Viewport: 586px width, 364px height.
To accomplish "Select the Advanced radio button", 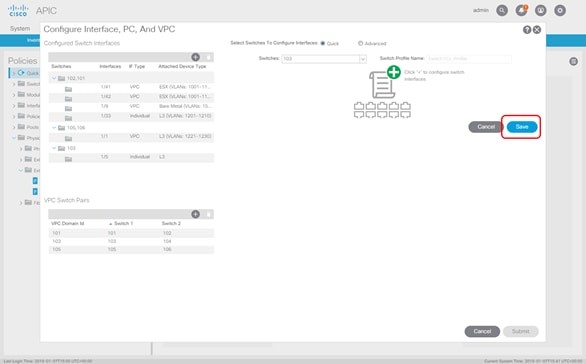I will click(361, 43).
